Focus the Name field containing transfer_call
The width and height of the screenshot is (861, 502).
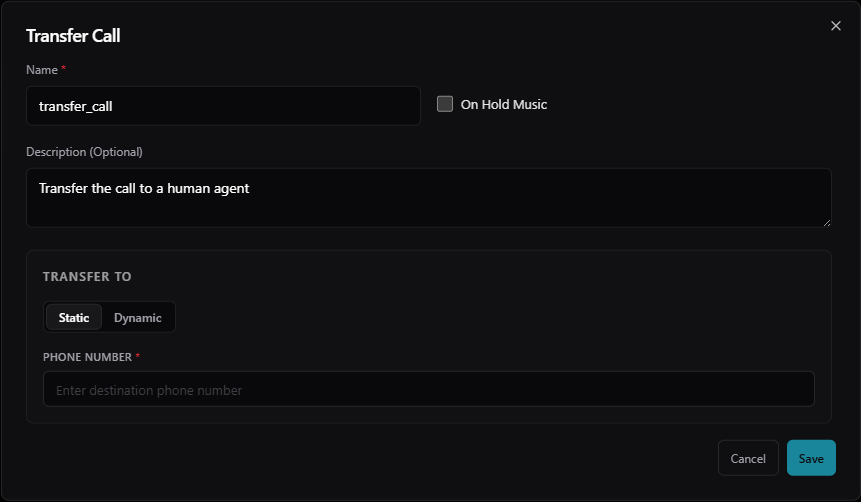(x=223, y=105)
